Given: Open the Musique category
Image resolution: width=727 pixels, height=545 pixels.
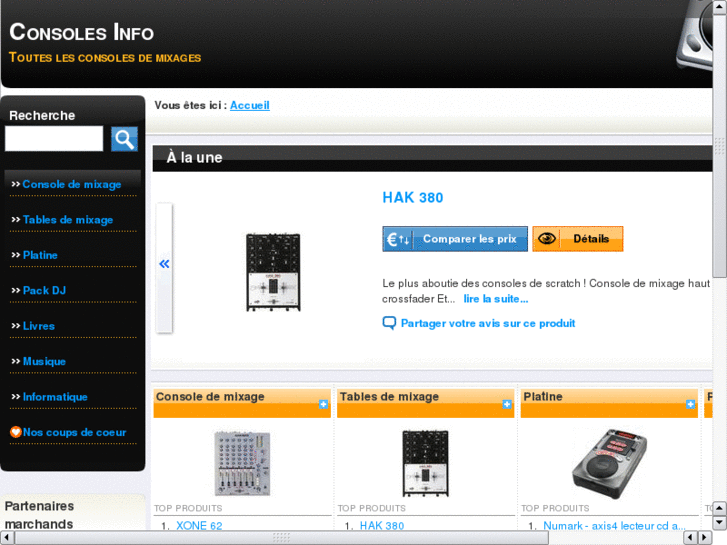Looking at the screenshot, I should (45, 361).
